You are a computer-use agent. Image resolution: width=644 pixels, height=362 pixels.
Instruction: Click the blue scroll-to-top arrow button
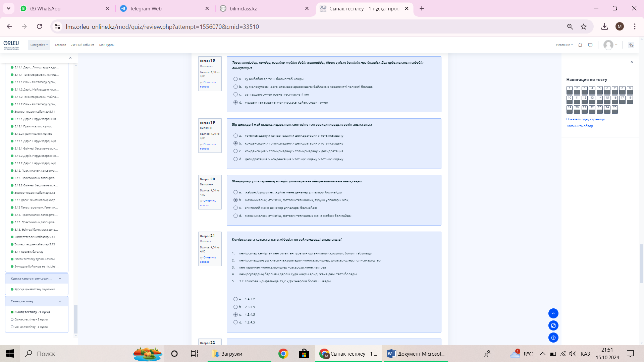click(x=553, y=313)
